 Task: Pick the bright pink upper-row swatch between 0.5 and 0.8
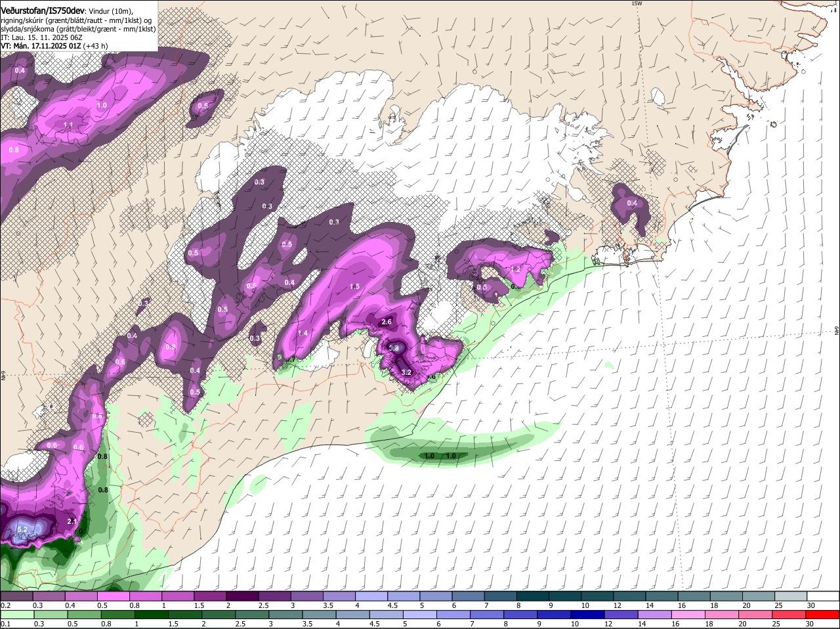tap(114, 596)
